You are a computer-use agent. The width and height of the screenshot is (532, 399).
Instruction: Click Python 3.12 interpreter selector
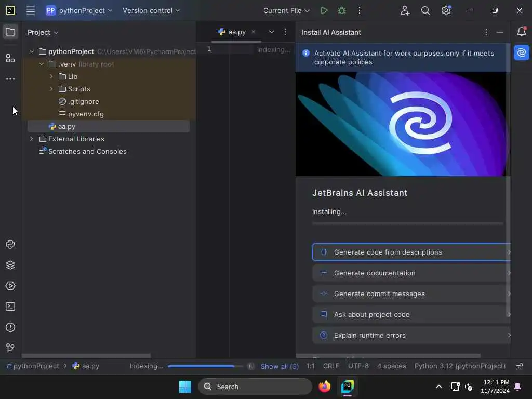pyautogui.click(x=460, y=366)
